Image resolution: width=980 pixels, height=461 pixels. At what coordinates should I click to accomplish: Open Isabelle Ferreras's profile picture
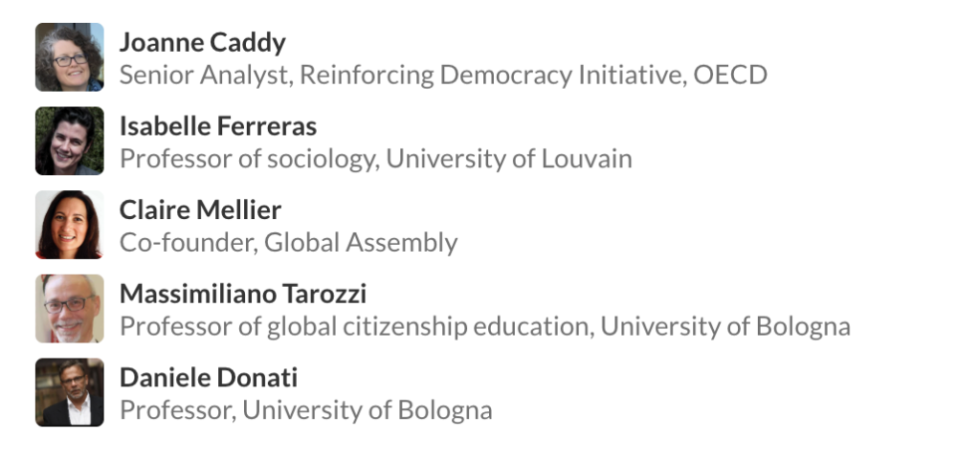[69, 141]
